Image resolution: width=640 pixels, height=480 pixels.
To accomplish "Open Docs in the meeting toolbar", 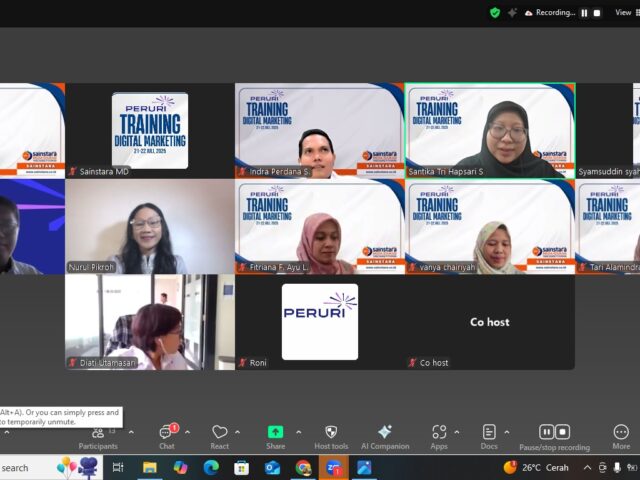I will [489, 438].
